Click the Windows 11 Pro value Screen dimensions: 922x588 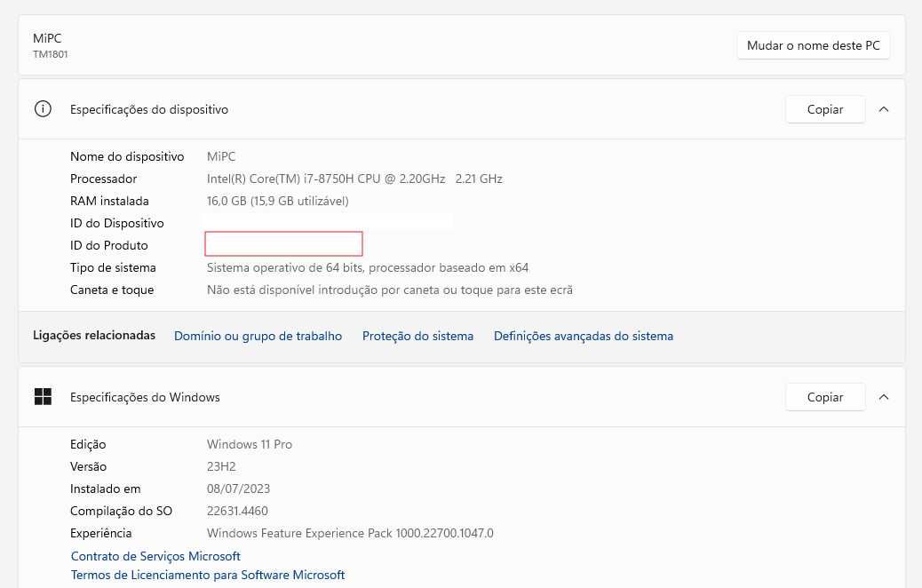(x=250, y=444)
